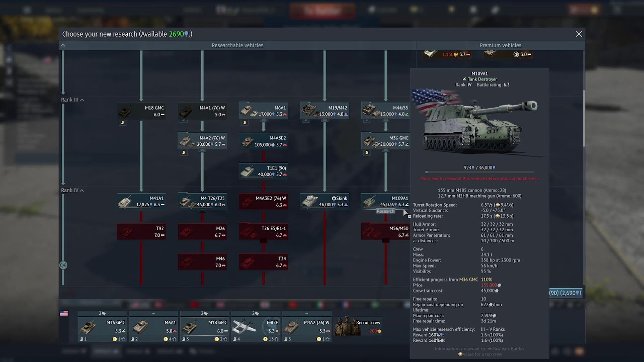This screenshot has width=644, height=362.
Task: Select the M4A1 (76) W vehicle card
Action: tap(202, 111)
